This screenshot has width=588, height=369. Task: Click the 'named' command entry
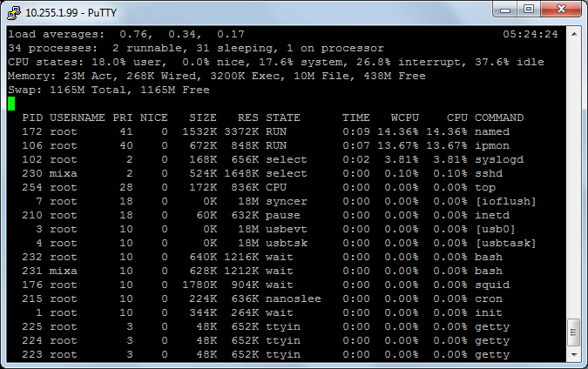492,132
